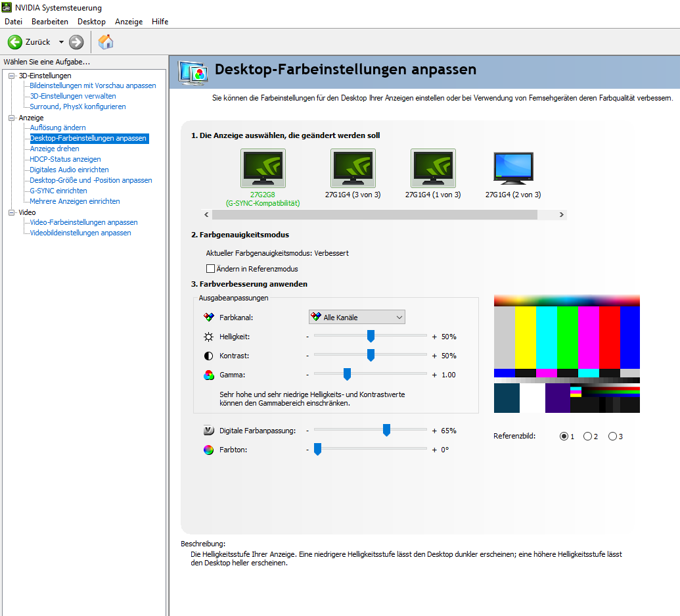Click the Kontrast half-circle icon
The height and width of the screenshot is (616, 680).
(x=208, y=356)
